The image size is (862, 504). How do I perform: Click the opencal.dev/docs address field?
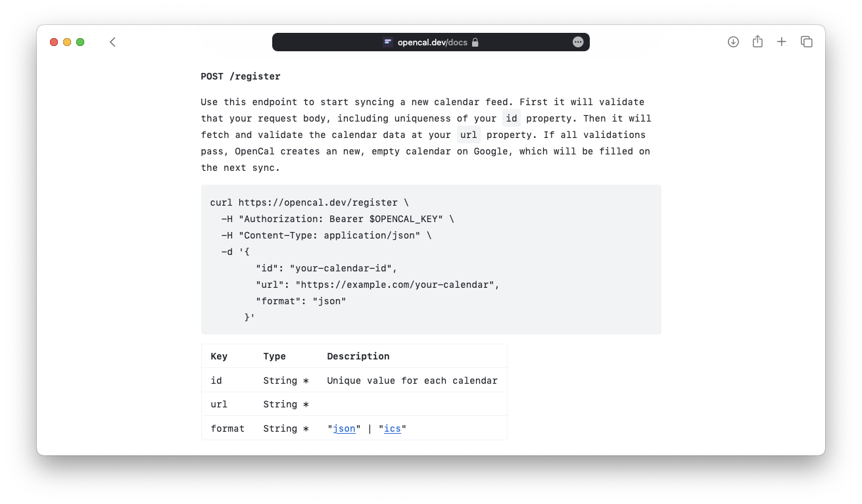point(431,42)
